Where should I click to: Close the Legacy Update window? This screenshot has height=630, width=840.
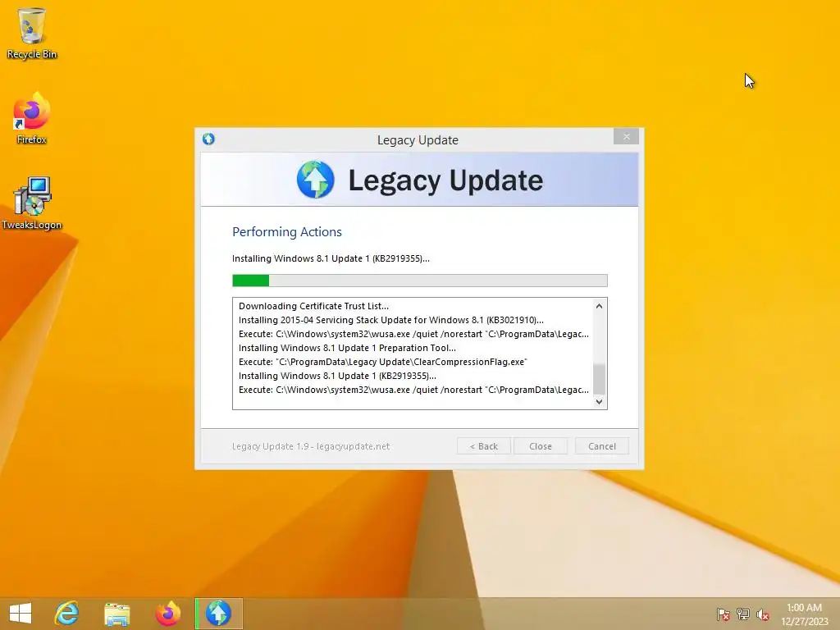click(x=626, y=137)
